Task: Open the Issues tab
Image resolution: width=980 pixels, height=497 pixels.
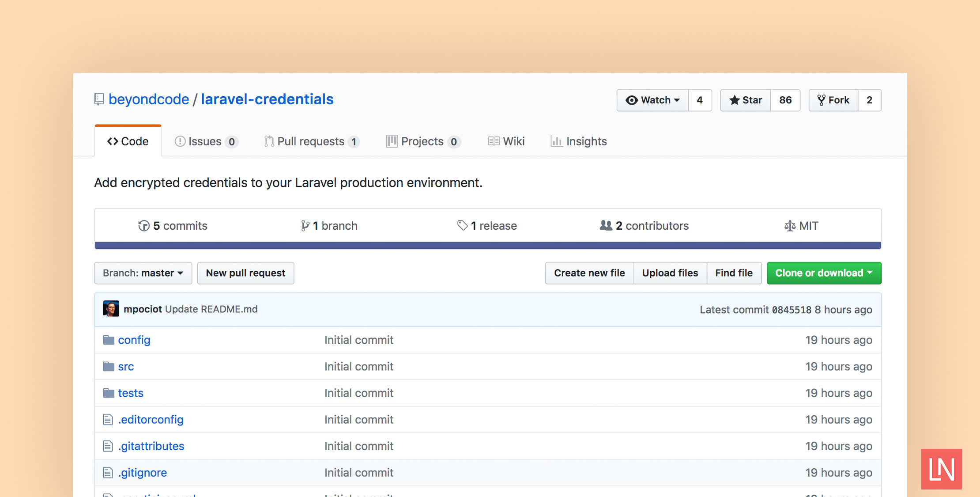Action: tap(207, 141)
